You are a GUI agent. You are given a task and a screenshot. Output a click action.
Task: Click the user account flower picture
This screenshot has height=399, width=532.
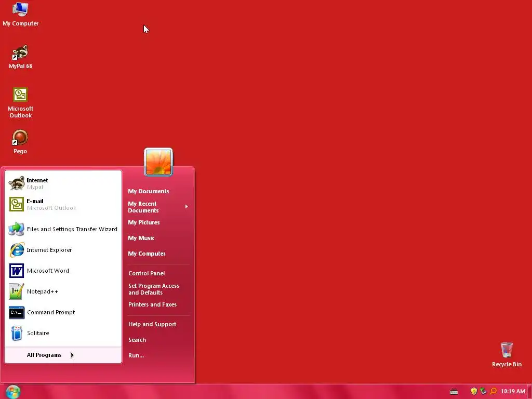pos(158,162)
